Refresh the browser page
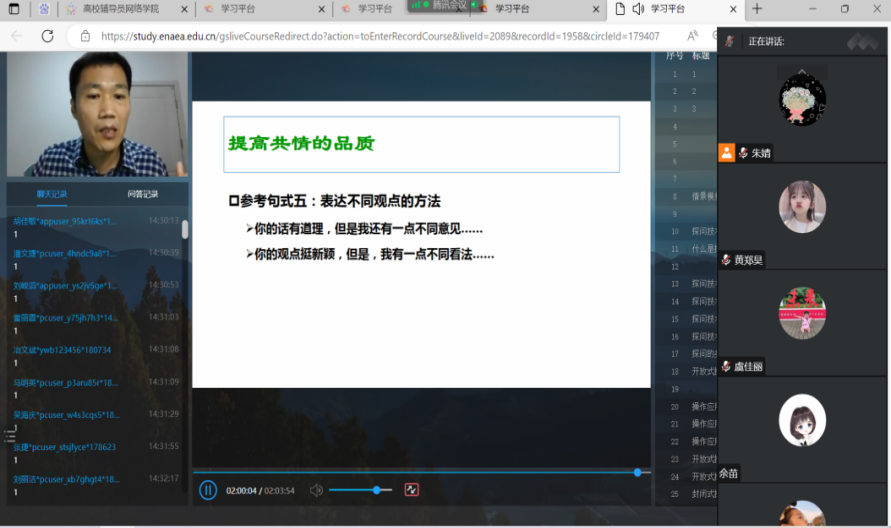 click(46, 36)
